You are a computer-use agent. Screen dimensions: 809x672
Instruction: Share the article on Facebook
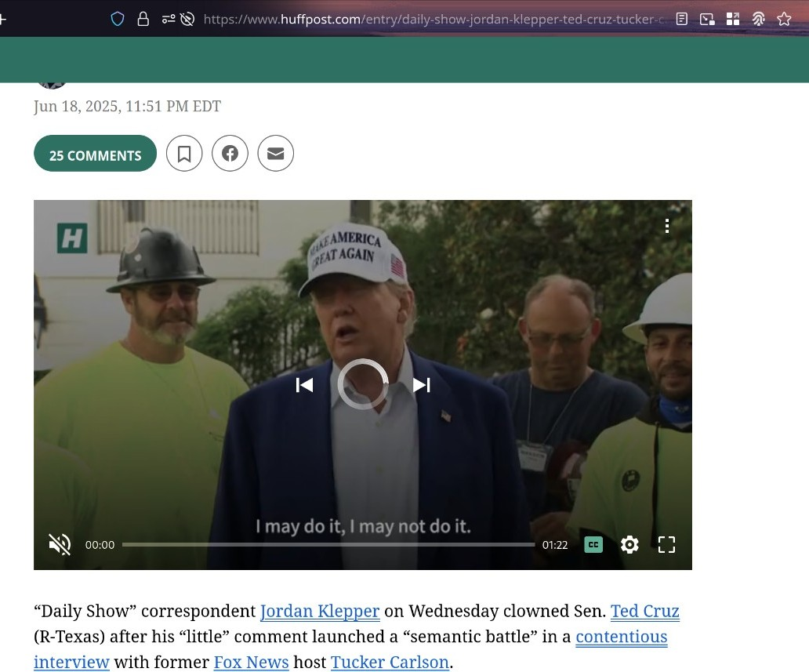click(230, 153)
